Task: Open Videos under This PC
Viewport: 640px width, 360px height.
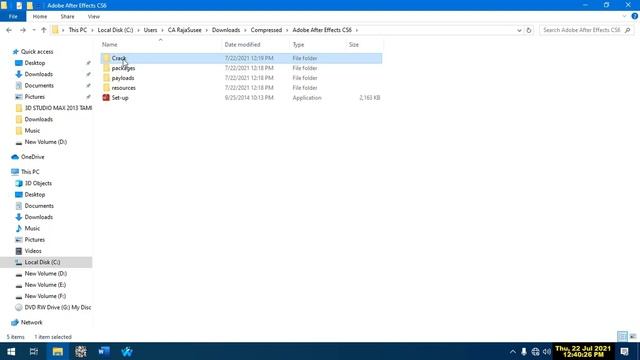Action: pyautogui.click(x=33, y=251)
